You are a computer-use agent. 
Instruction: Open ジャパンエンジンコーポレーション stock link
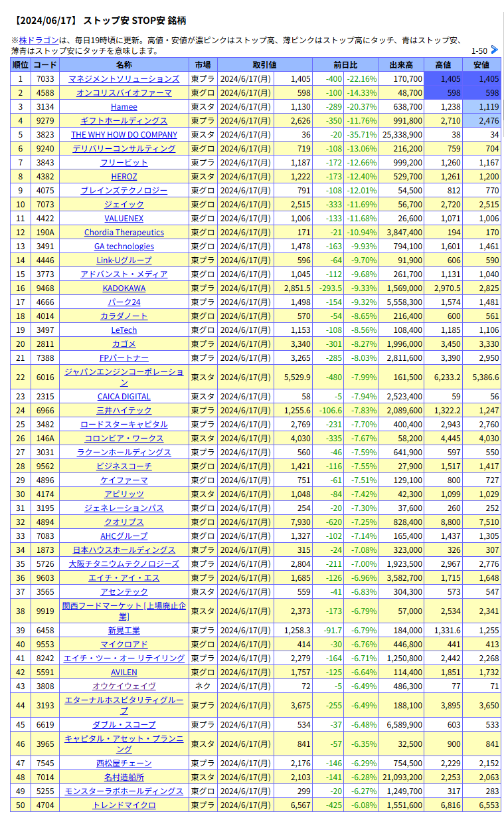tap(124, 377)
